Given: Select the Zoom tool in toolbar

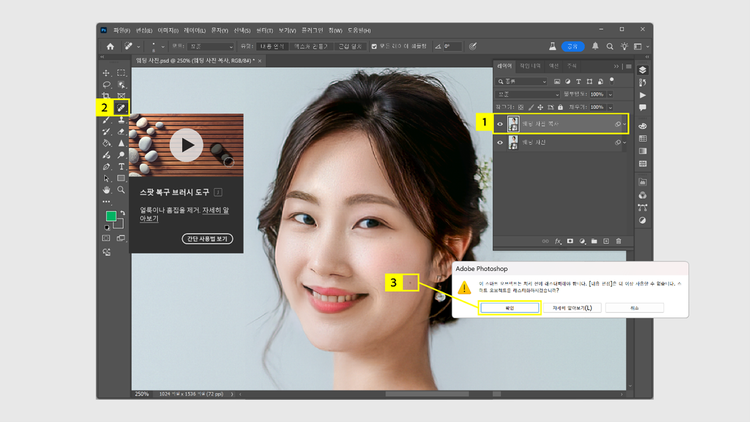Looking at the screenshot, I should click(x=121, y=189).
